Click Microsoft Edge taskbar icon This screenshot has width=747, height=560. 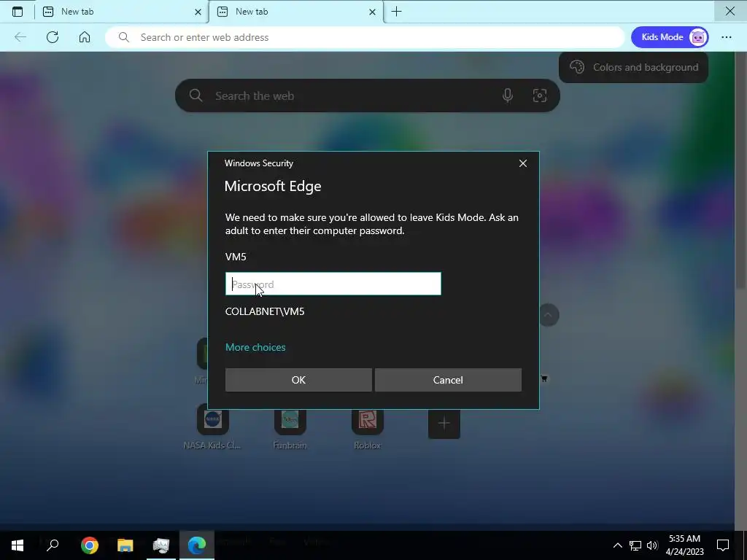click(197, 545)
